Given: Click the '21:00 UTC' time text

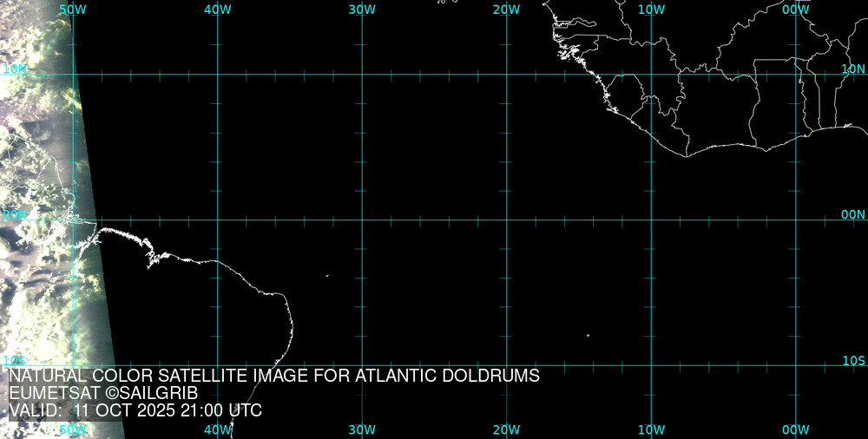Looking at the screenshot, I should coord(220,410).
